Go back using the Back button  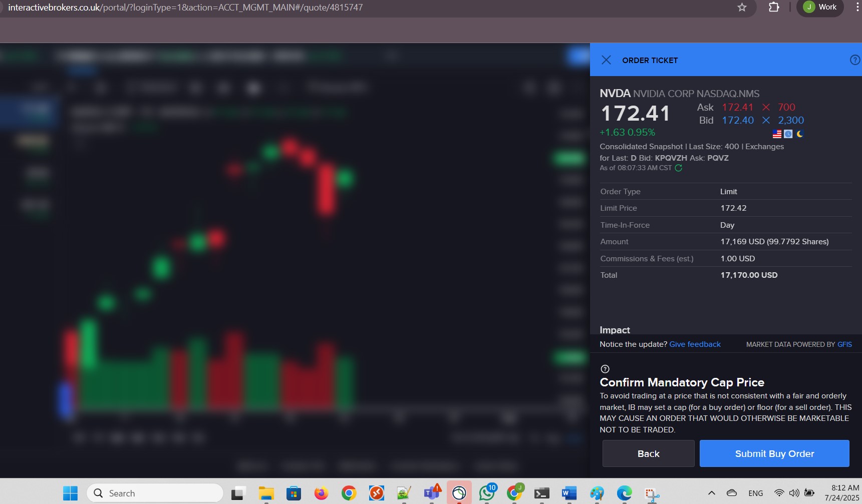(x=648, y=453)
